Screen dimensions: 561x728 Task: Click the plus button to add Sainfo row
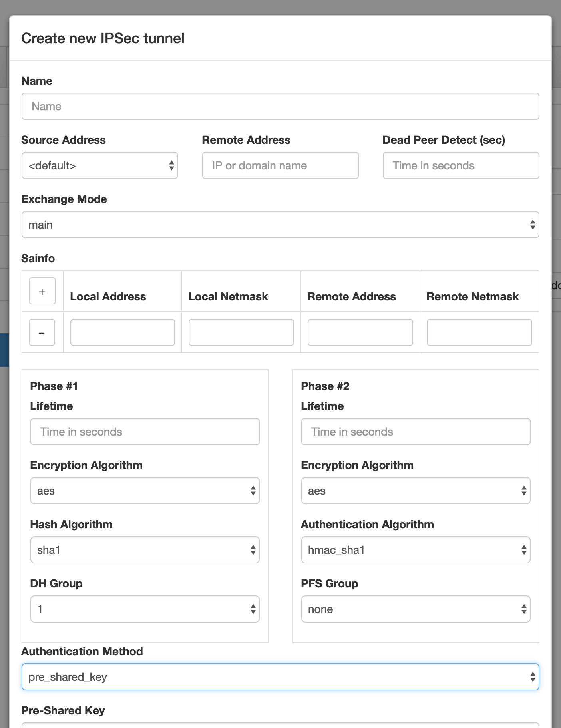[x=42, y=291]
